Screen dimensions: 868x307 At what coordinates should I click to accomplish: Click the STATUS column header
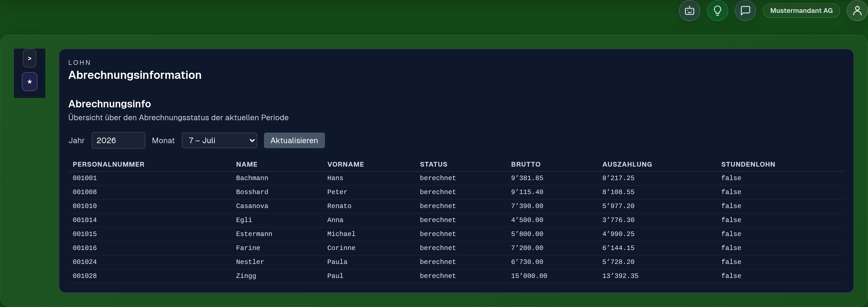433,164
